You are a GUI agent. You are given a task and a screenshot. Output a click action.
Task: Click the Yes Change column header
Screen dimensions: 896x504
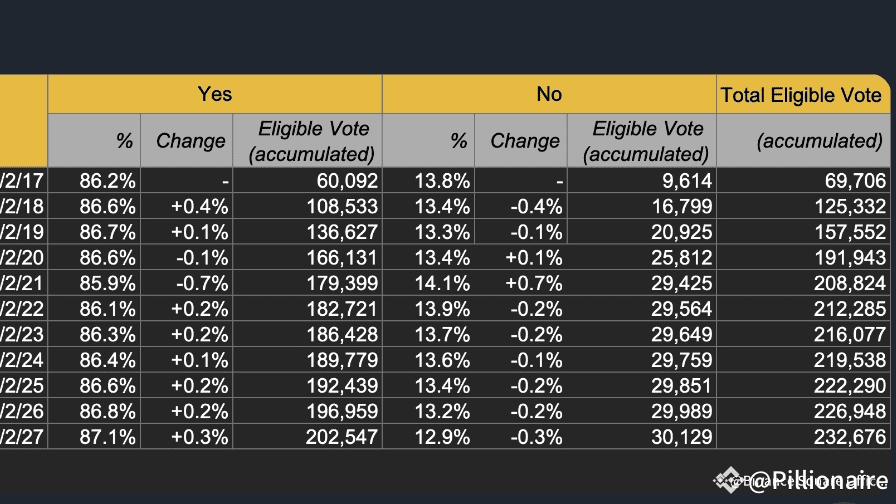(x=187, y=141)
